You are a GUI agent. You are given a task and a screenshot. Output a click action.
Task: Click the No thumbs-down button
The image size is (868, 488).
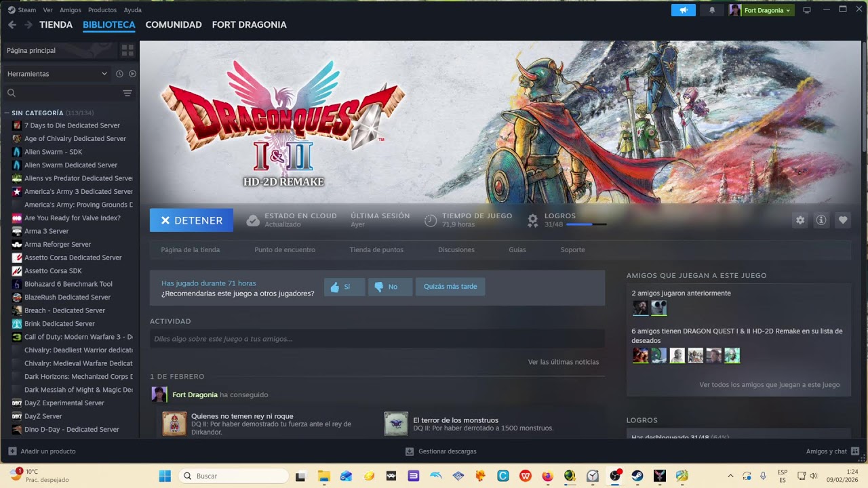[390, 287]
